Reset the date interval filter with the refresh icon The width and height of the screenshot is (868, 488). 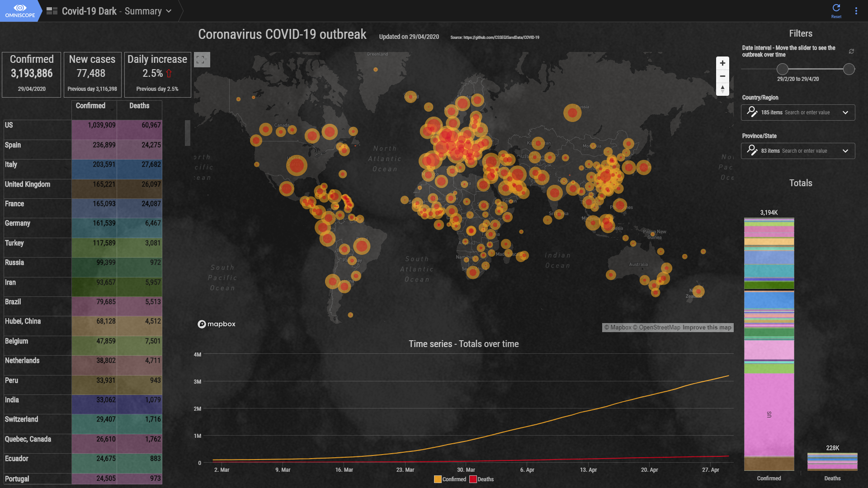[851, 52]
